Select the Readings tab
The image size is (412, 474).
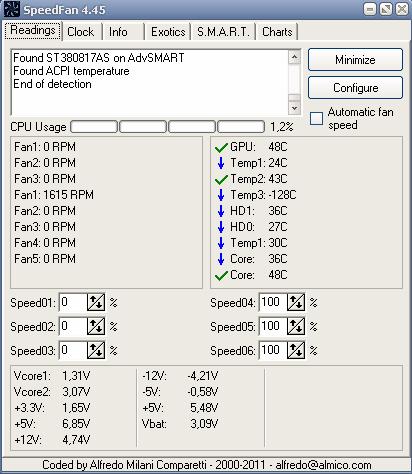(33, 30)
